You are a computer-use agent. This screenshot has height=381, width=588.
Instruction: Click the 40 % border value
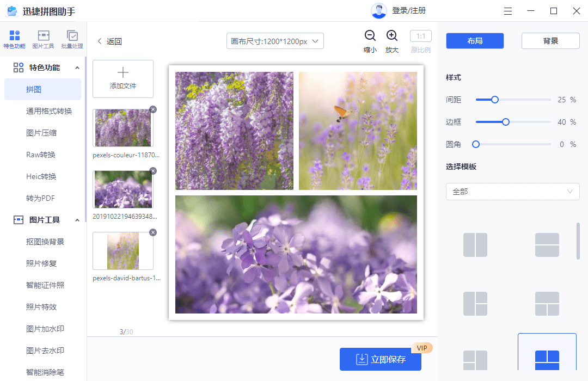click(x=567, y=122)
